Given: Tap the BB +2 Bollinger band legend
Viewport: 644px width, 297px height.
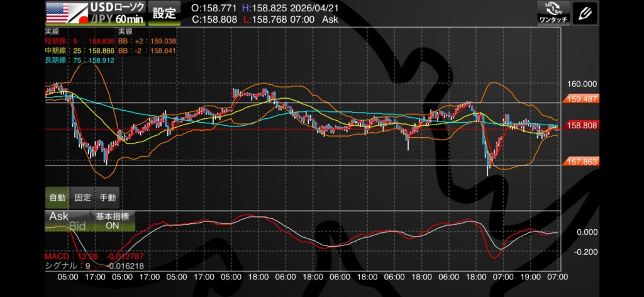Looking at the screenshot, I should [x=147, y=40].
